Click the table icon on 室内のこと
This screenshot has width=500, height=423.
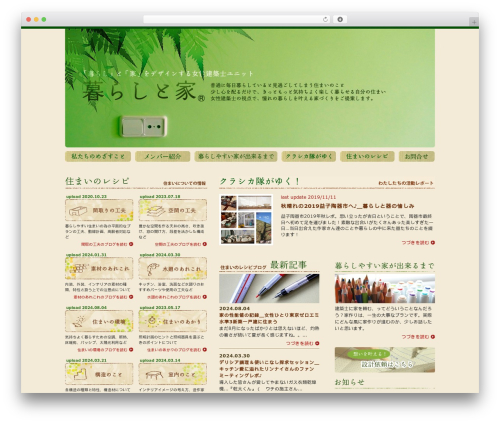pos(154,375)
